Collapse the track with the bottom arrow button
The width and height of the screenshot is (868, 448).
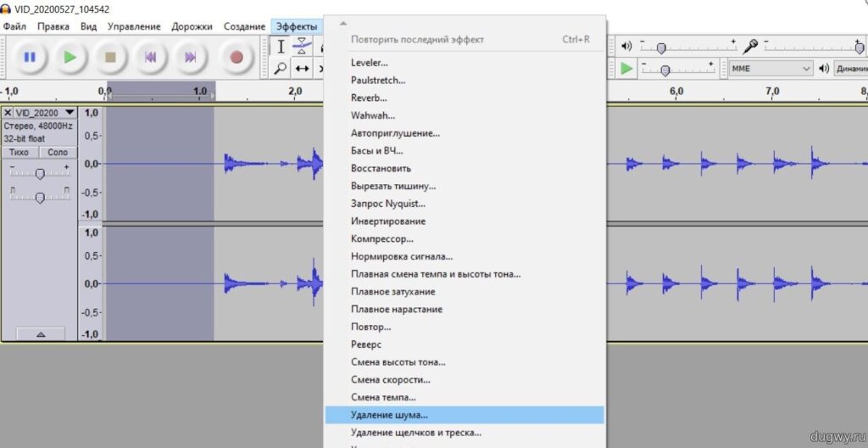pos(41,333)
